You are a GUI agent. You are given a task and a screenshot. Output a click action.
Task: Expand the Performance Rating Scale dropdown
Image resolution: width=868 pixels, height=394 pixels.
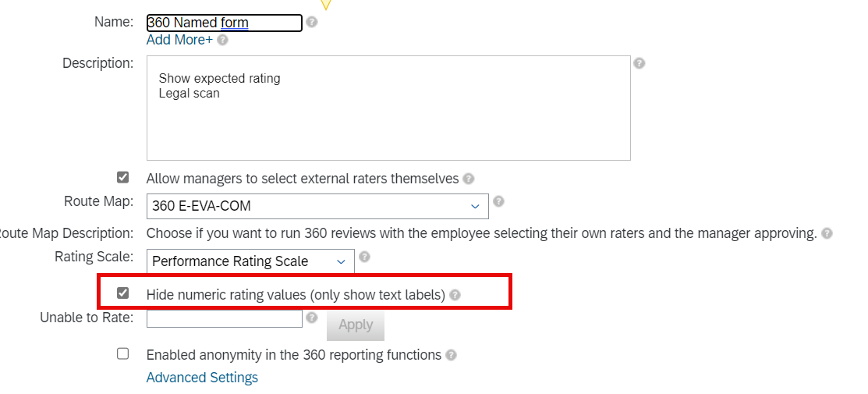pos(250,261)
